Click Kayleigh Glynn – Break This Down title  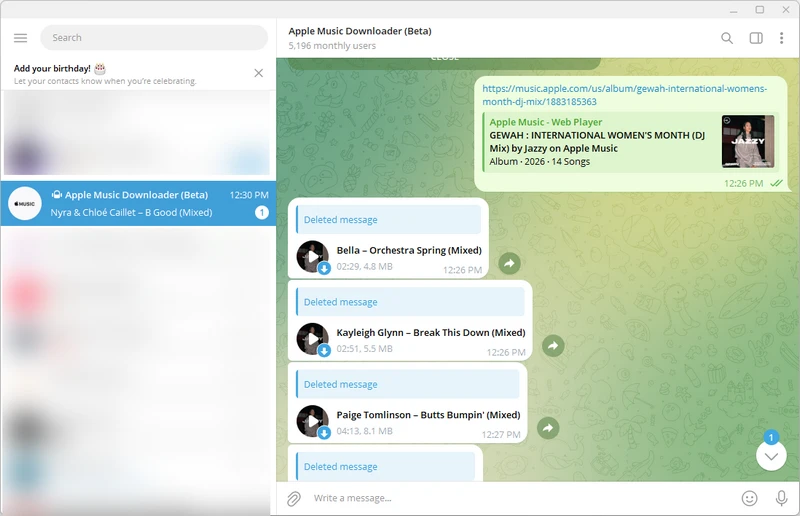tap(431, 333)
